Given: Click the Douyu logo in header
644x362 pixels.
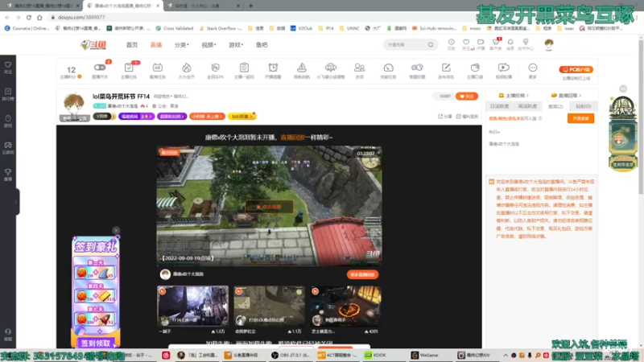Looking at the screenshot, I should [x=93, y=45].
